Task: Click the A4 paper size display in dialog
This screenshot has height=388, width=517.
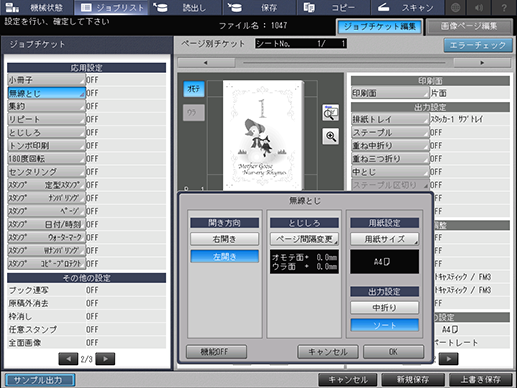Action: click(x=384, y=262)
